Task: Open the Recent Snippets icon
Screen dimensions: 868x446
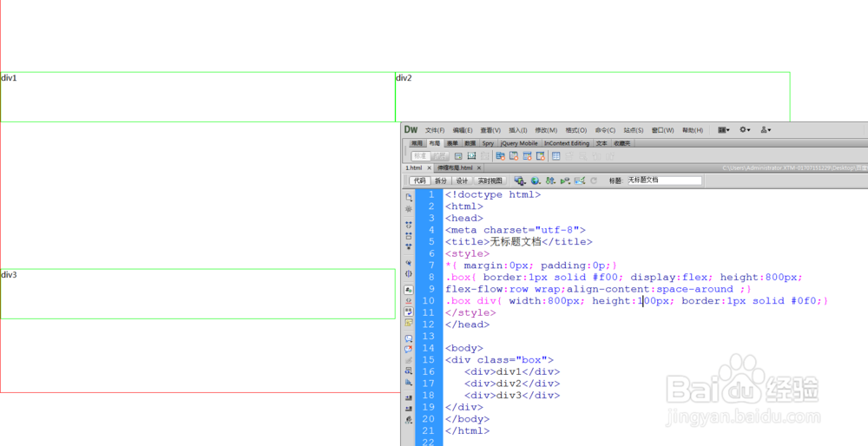Action: coord(409,371)
